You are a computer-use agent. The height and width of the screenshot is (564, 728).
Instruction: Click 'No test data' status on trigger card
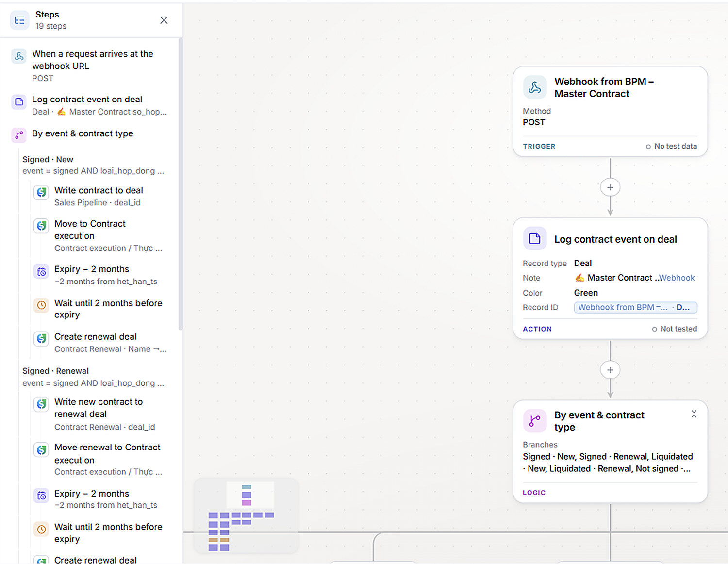click(x=671, y=146)
